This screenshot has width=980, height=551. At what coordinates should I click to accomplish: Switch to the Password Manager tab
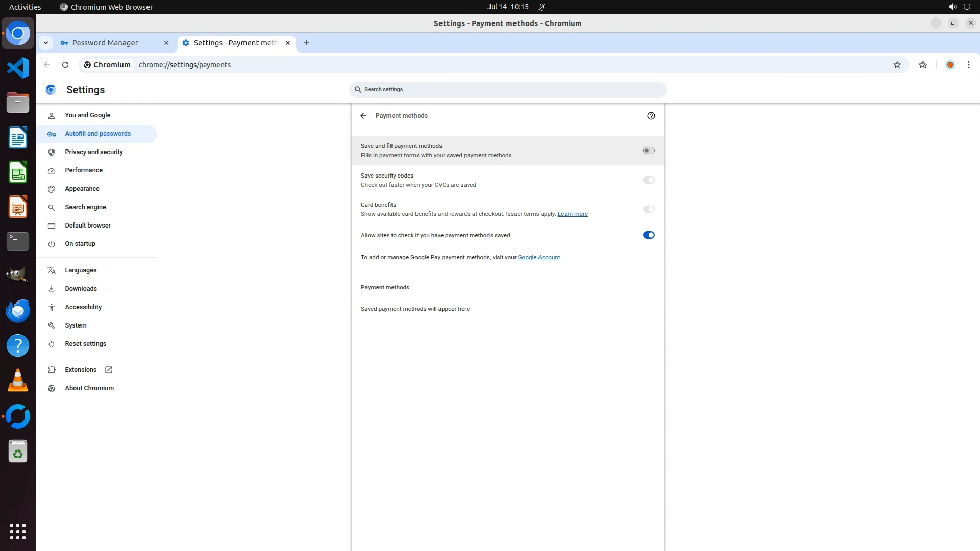[x=105, y=43]
